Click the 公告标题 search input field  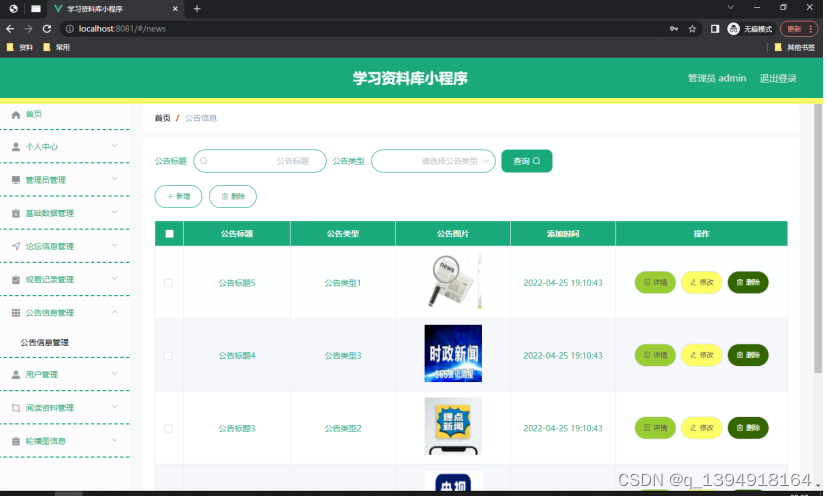(260, 161)
